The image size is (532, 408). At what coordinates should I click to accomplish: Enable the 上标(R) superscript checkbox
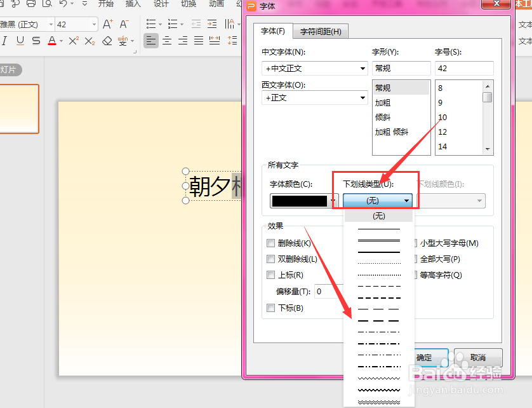[x=271, y=275]
